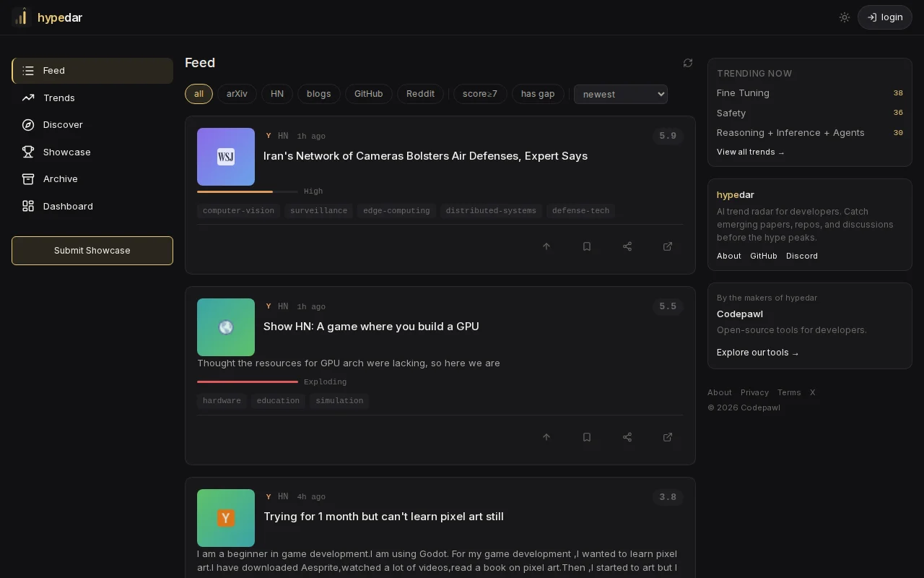
Task: Refresh the feed with the reload icon
Action: (x=688, y=63)
